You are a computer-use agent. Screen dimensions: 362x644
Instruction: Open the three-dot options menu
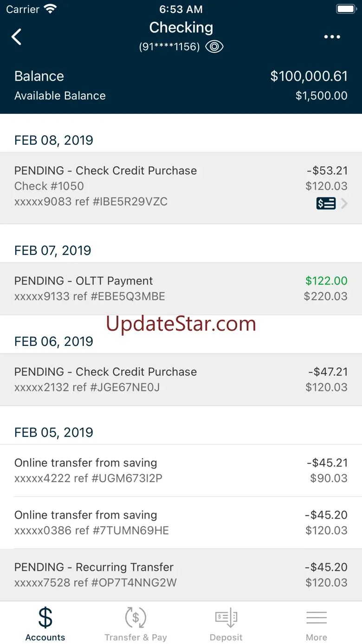(332, 37)
